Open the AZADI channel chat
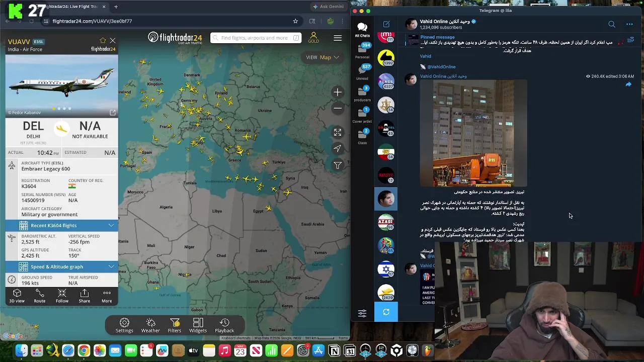This screenshot has width=644, height=362. pyautogui.click(x=386, y=221)
